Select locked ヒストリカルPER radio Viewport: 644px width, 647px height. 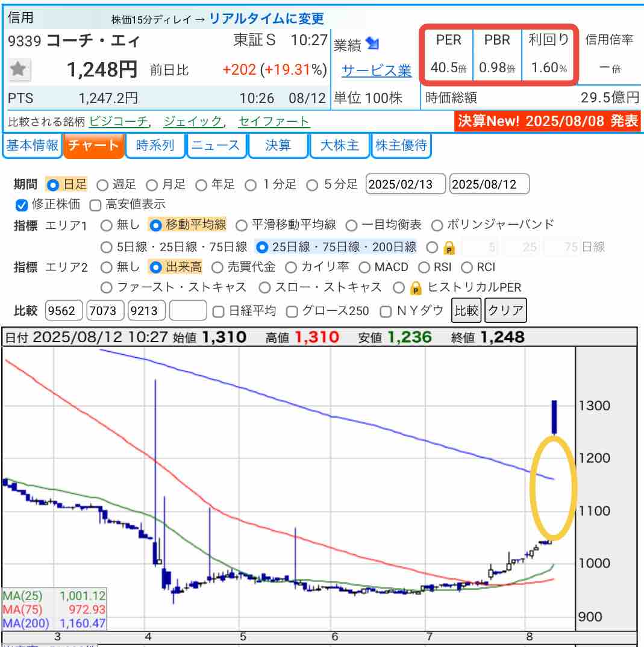399,287
